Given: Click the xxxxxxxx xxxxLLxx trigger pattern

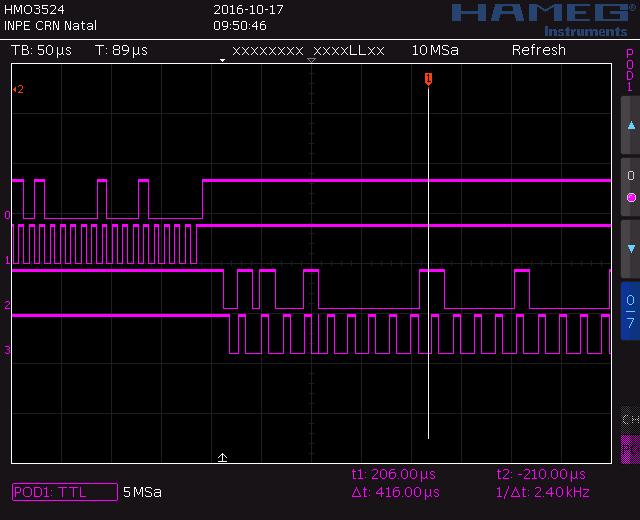Looking at the screenshot, I should coord(308,51).
